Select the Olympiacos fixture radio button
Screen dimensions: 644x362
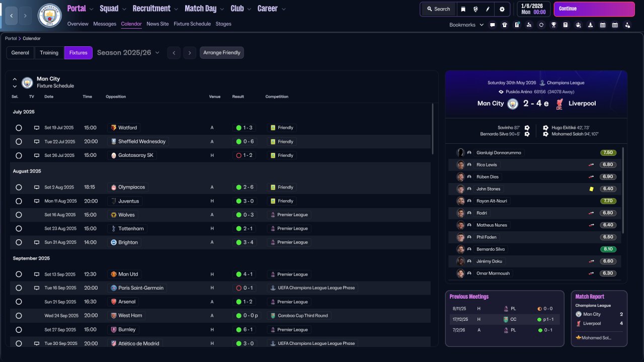pos(19,187)
